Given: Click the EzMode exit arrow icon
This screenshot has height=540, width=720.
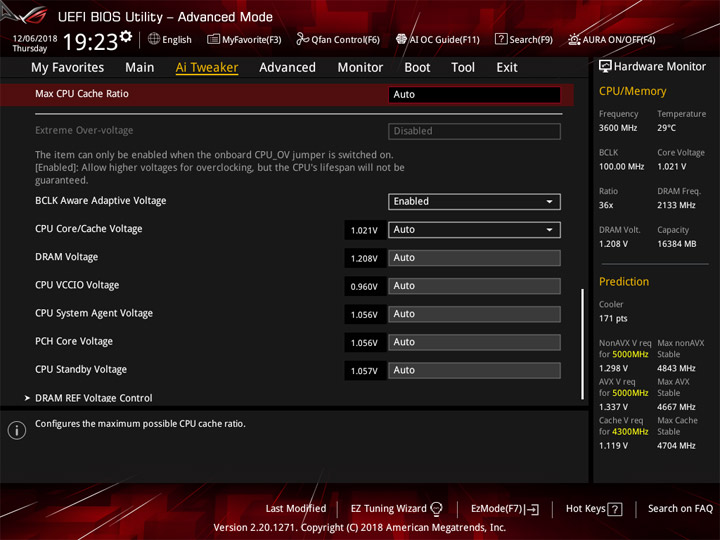Looking at the screenshot, I should click(x=533, y=509).
